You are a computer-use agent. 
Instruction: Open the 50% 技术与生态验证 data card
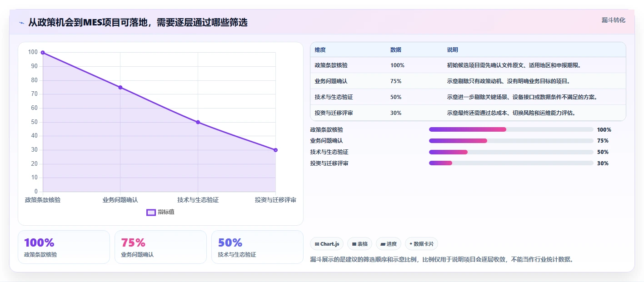pyautogui.click(x=257, y=247)
